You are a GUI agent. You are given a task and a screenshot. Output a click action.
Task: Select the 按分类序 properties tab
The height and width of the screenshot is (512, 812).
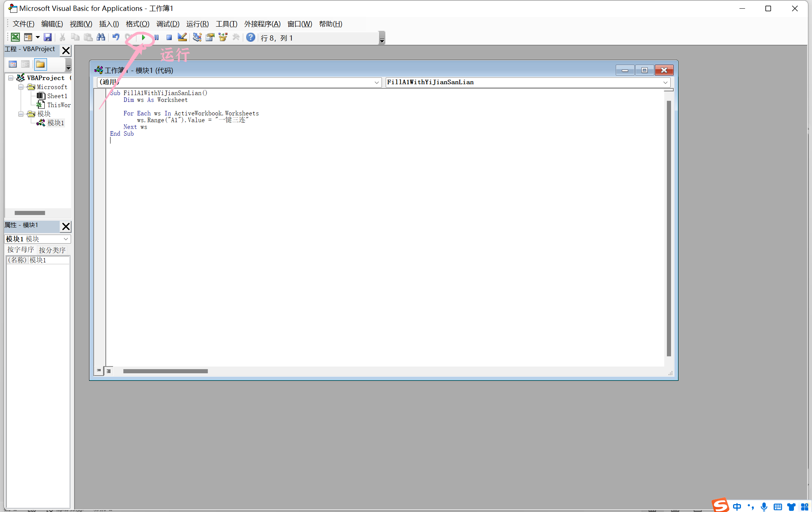coord(52,250)
